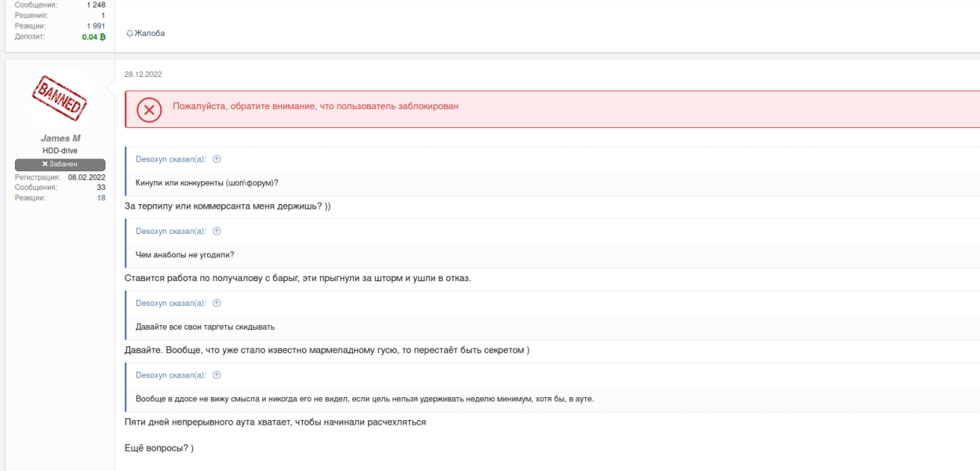The image size is (980, 471).
Task: Click the red blocked-user warning banner
Action: point(552,109)
